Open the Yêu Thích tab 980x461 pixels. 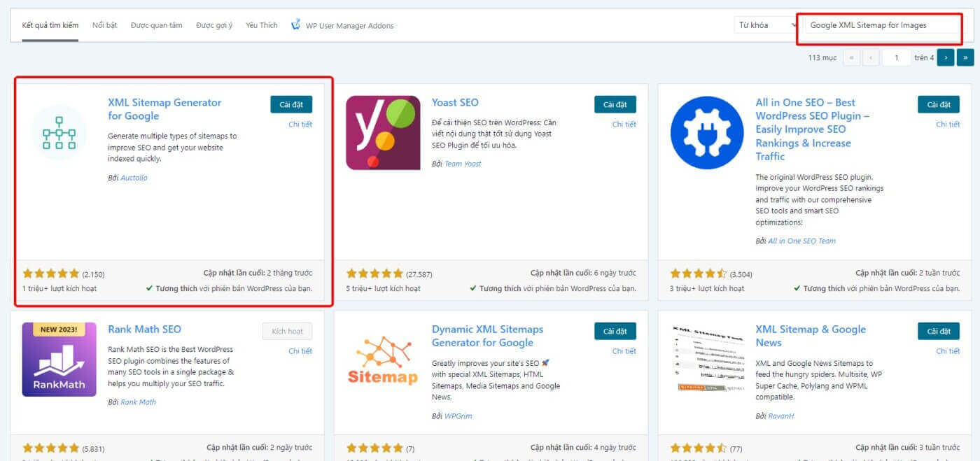coord(262,25)
